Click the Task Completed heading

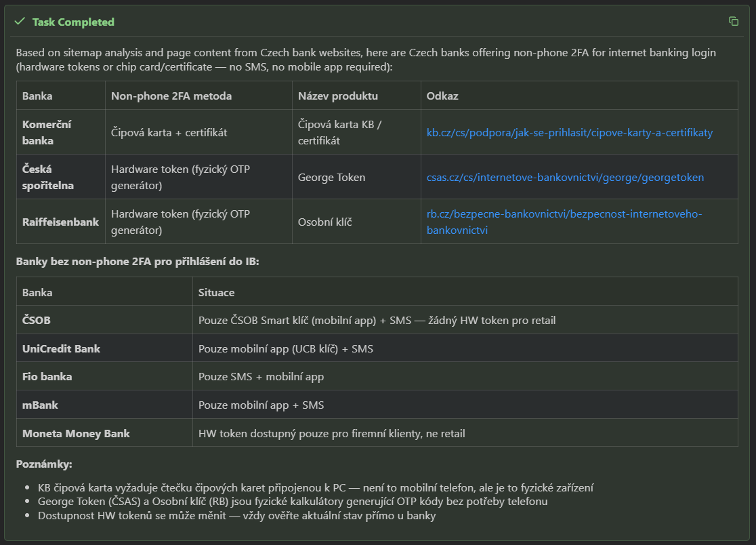click(73, 22)
